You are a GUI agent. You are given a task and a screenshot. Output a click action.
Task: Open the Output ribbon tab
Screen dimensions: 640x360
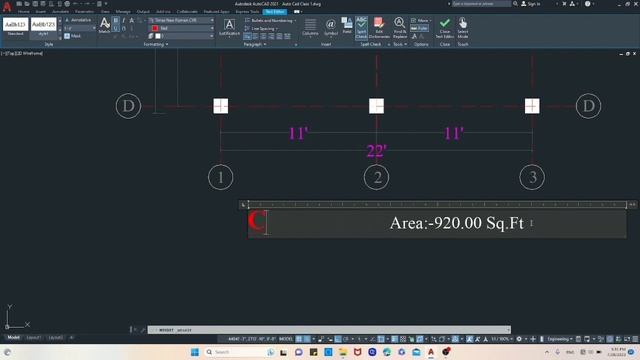tap(143, 11)
